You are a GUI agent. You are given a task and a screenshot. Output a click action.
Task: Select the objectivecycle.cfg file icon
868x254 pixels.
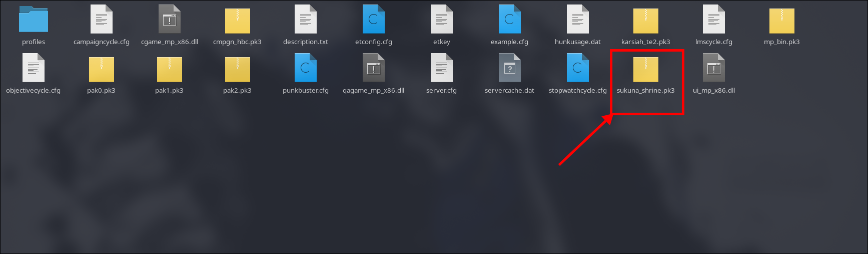34,68
